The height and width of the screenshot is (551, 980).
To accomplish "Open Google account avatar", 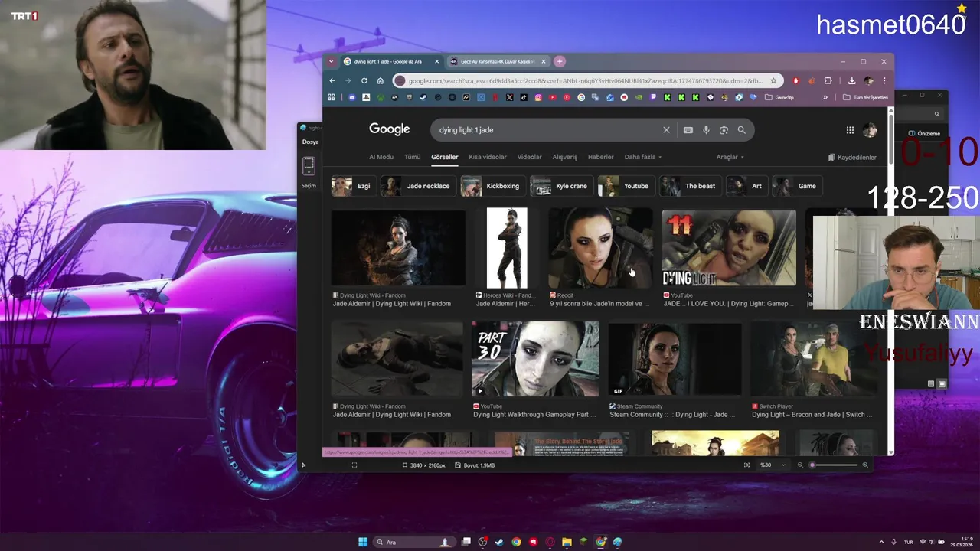I will [870, 130].
